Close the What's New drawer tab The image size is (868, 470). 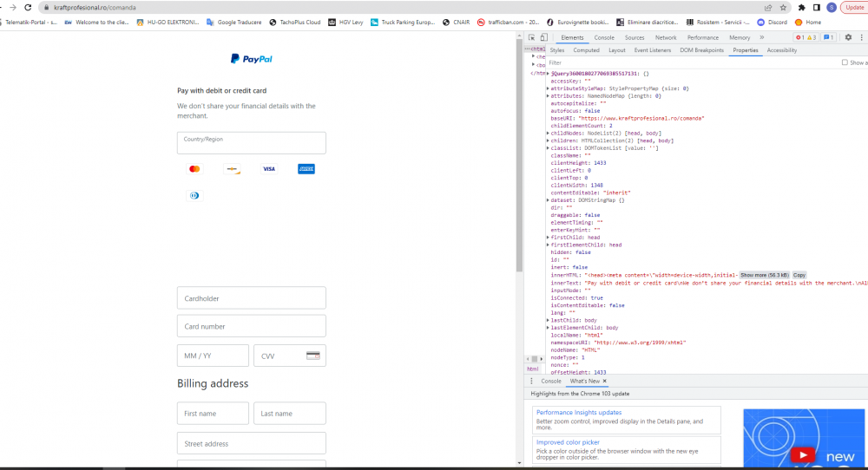(604, 381)
